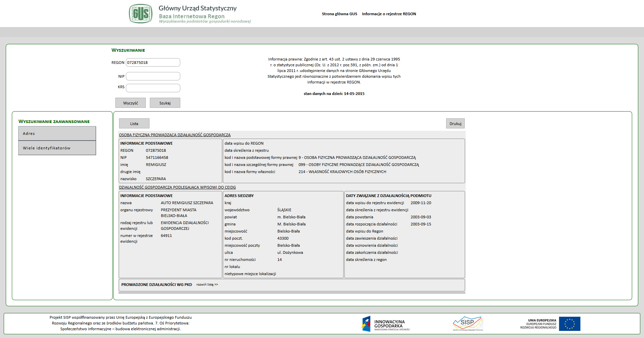Screen dimensions: 644x338
Task: Click the Szukaj button
Action: (x=165, y=103)
